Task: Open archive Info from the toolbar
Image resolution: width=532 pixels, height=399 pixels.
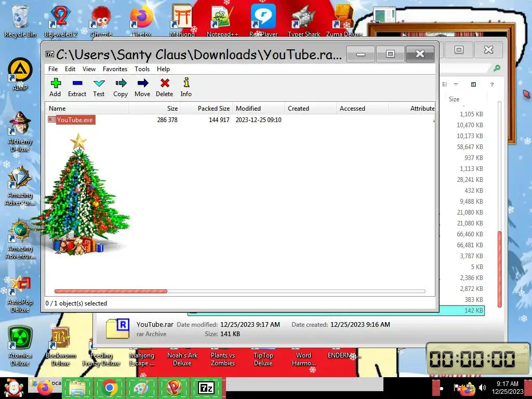Action: pyautogui.click(x=186, y=87)
